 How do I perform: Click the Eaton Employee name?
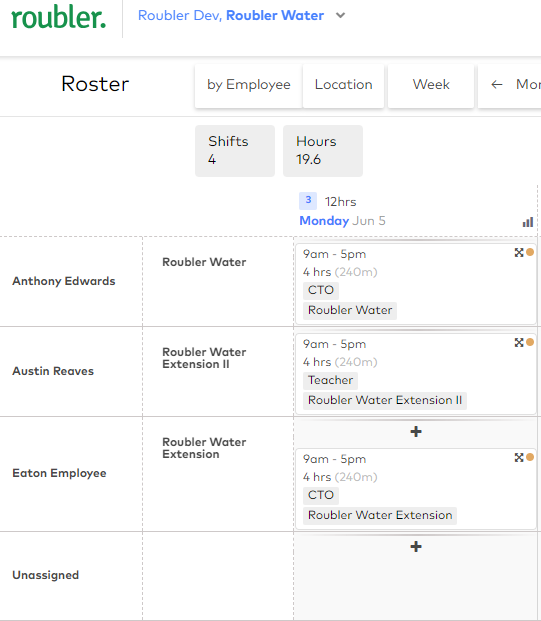click(x=59, y=473)
